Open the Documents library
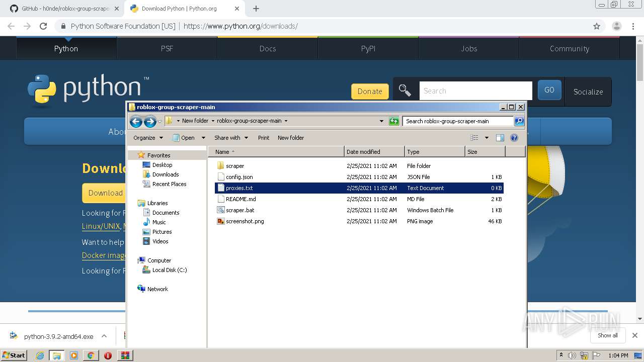 click(166, 213)
